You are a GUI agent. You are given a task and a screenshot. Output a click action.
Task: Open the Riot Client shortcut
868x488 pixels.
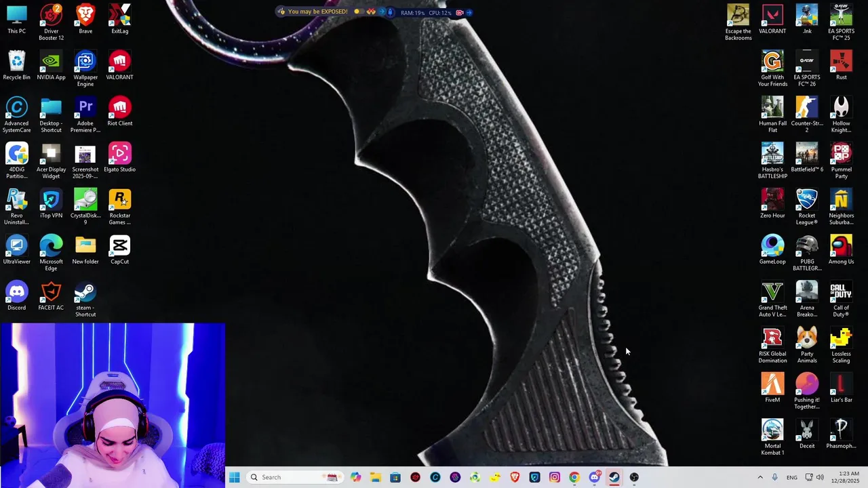tap(120, 111)
